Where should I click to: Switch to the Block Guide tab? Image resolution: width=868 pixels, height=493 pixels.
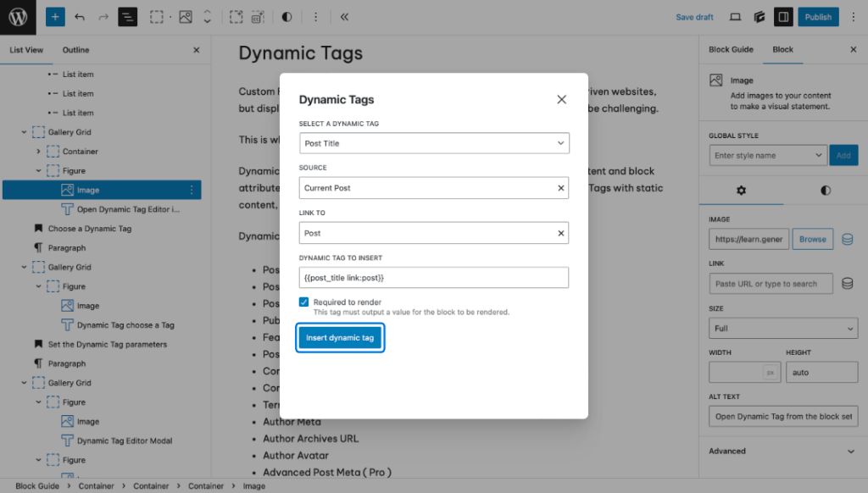tap(731, 49)
